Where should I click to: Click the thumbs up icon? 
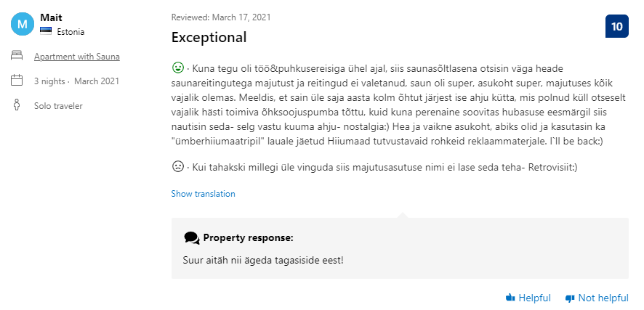pyautogui.click(x=510, y=297)
